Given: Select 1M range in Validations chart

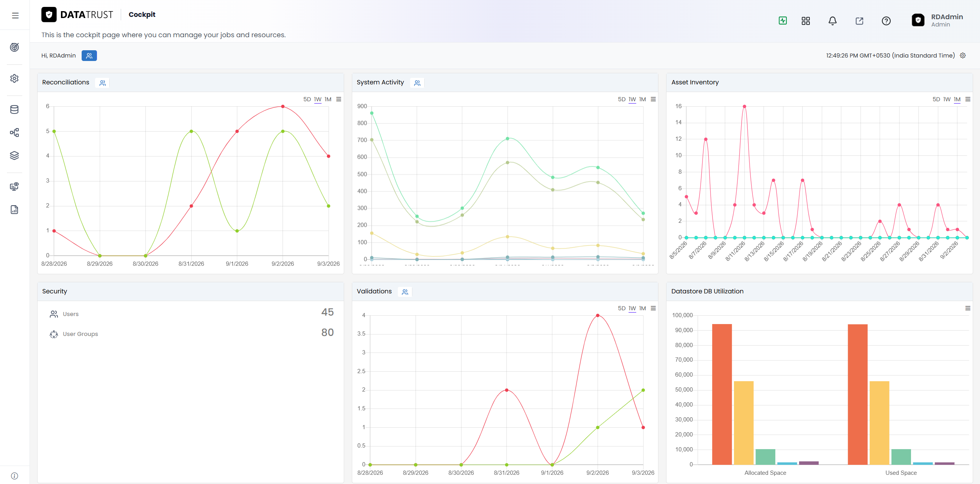Looking at the screenshot, I should (643, 308).
